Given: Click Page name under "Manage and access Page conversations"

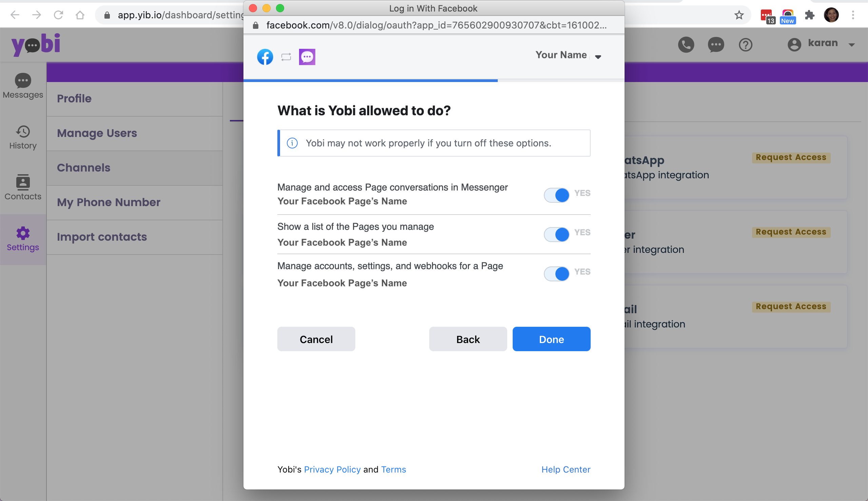Looking at the screenshot, I should click(342, 201).
